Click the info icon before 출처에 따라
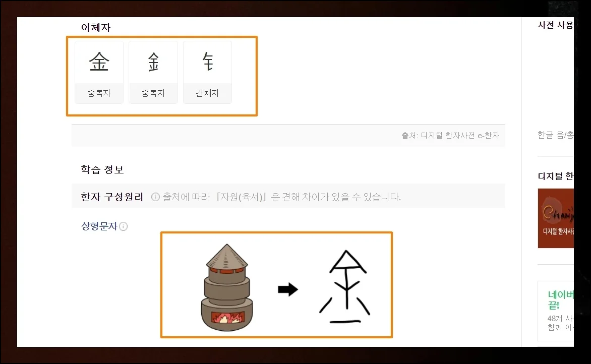The width and height of the screenshot is (591, 364). coord(155,197)
